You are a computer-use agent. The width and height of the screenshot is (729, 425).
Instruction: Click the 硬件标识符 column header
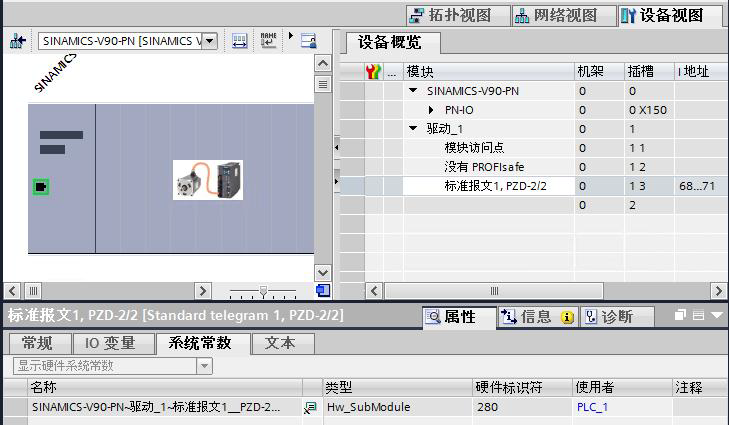click(523, 387)
